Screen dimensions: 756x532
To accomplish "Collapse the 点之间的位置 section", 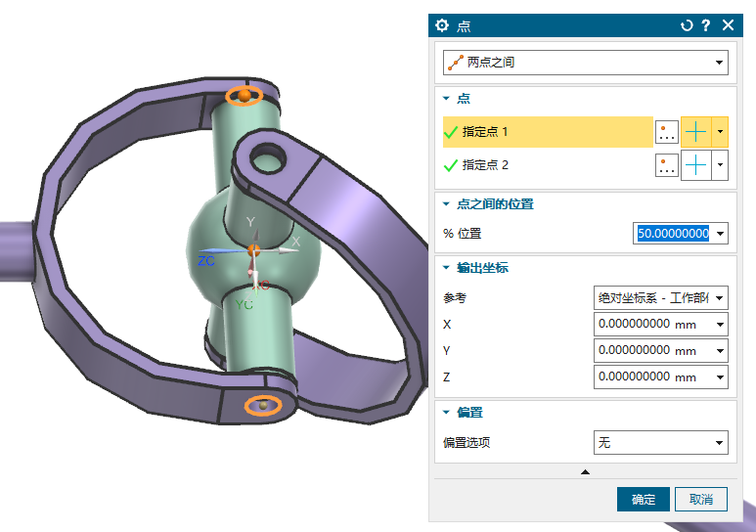I will click(x=447, y=204).
